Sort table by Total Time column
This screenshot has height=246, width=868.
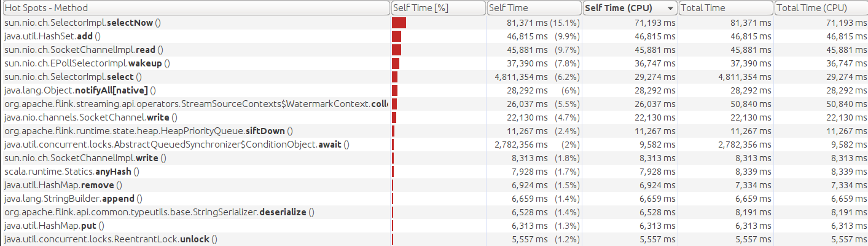pos(725,8)
